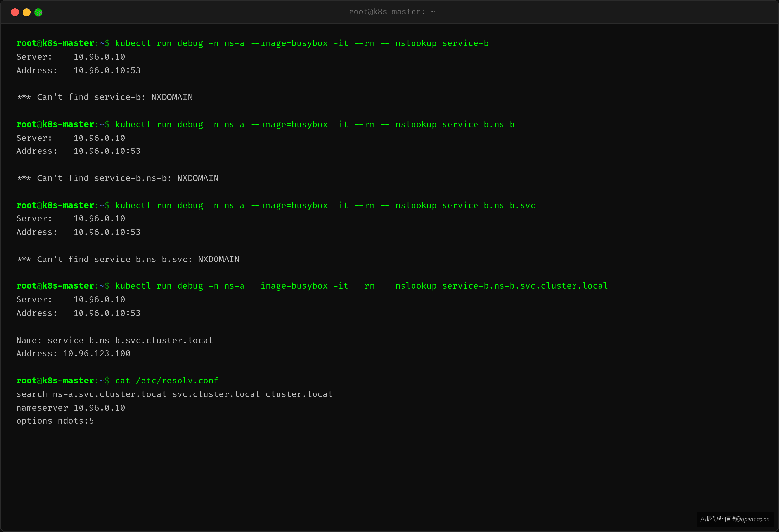Click the 'nameserver 10.96.0.10' line
779x532 pixels.
coord(71,408)
